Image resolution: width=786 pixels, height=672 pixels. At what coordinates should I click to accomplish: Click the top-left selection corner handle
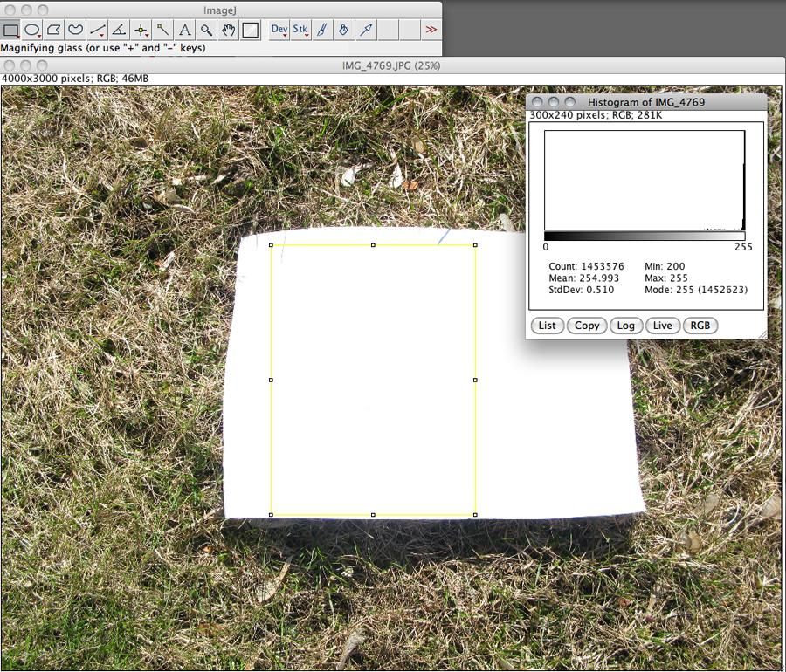pyautogui.click(x=272, y=245)
